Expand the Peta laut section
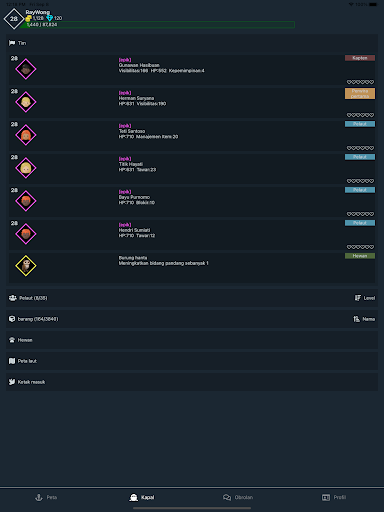The width and height of the screenshot is (384, 512). (x=192, y=361)
